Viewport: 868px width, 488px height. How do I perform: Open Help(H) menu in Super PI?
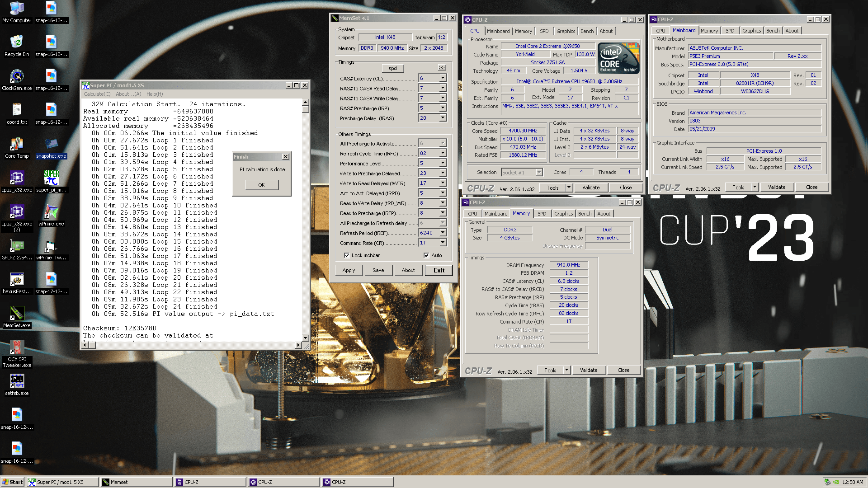(155, 94)
